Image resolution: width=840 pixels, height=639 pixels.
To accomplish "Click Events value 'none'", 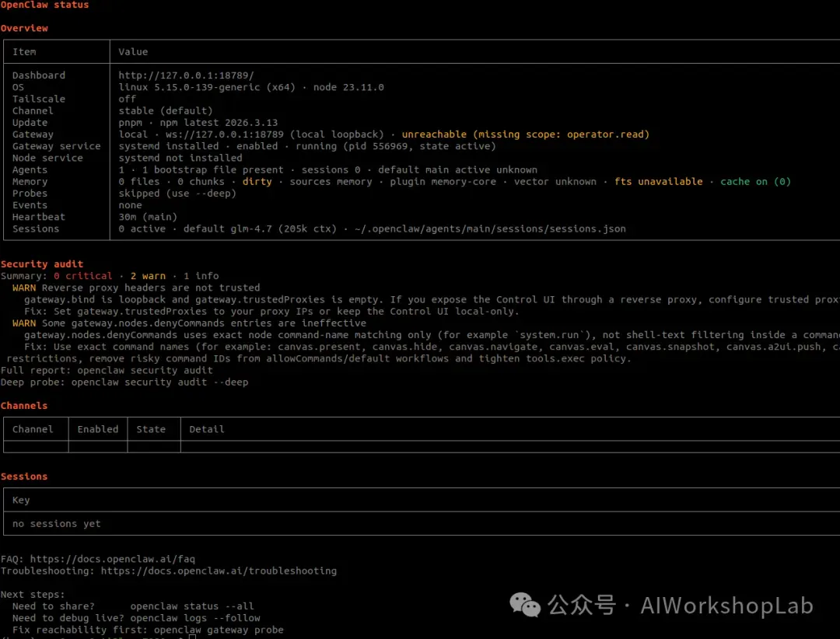I will coord(130,205).
